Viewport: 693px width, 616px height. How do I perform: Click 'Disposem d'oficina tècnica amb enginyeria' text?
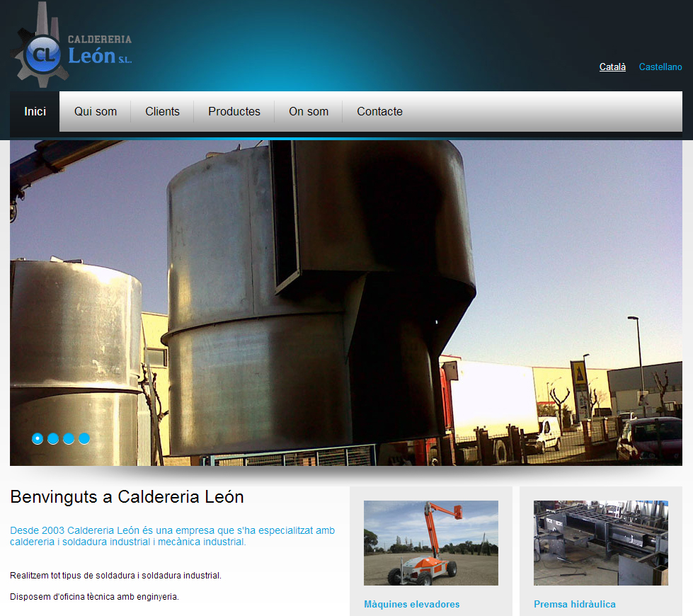95,597
